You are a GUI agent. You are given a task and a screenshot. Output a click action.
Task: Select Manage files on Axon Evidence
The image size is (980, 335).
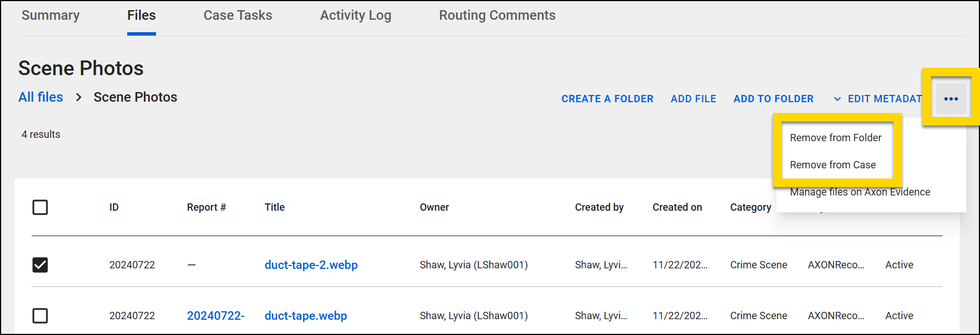[860, 192]
